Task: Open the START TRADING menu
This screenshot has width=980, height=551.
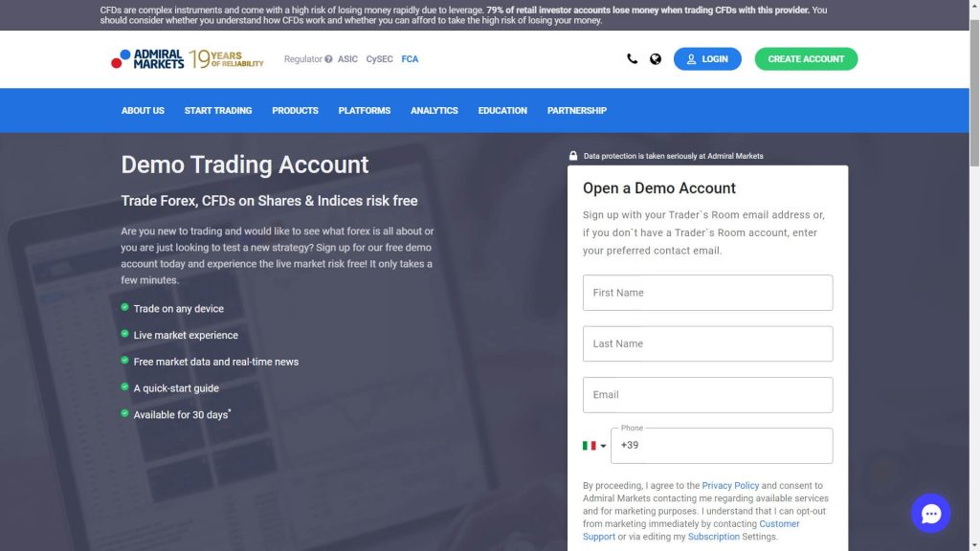Action: click(218, 111)
